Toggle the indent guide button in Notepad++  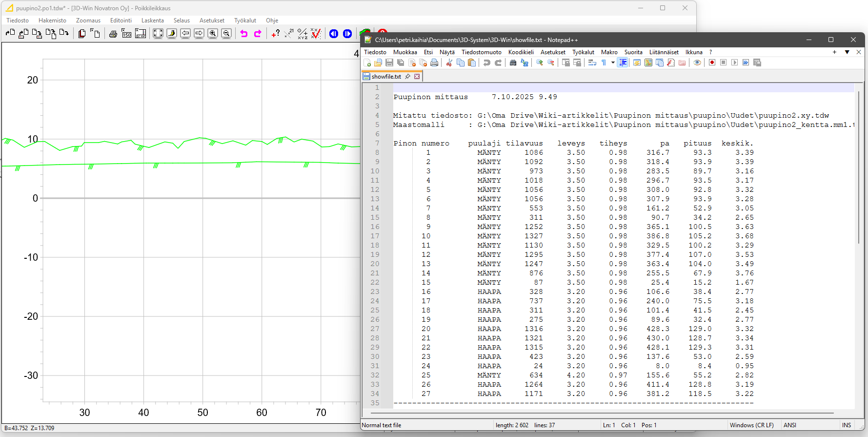pos(623,62)
